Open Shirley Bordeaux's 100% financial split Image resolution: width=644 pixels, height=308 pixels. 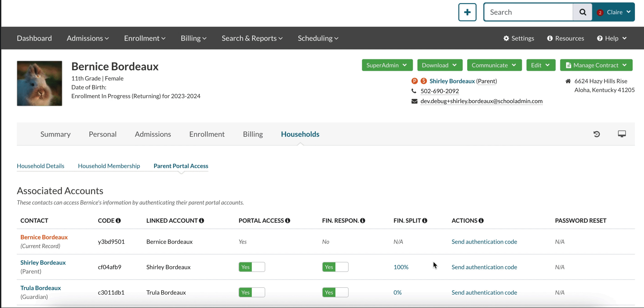(401, 267)
